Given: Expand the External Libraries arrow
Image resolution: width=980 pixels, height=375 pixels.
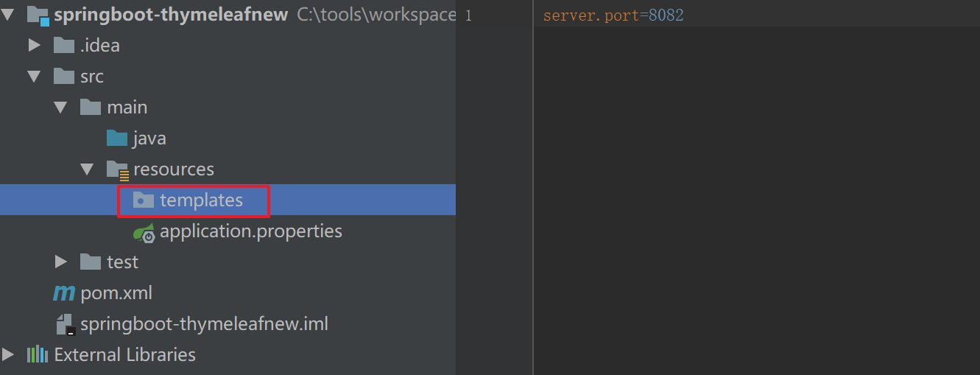Looking at the screenshot, I should tap(8, 355).
